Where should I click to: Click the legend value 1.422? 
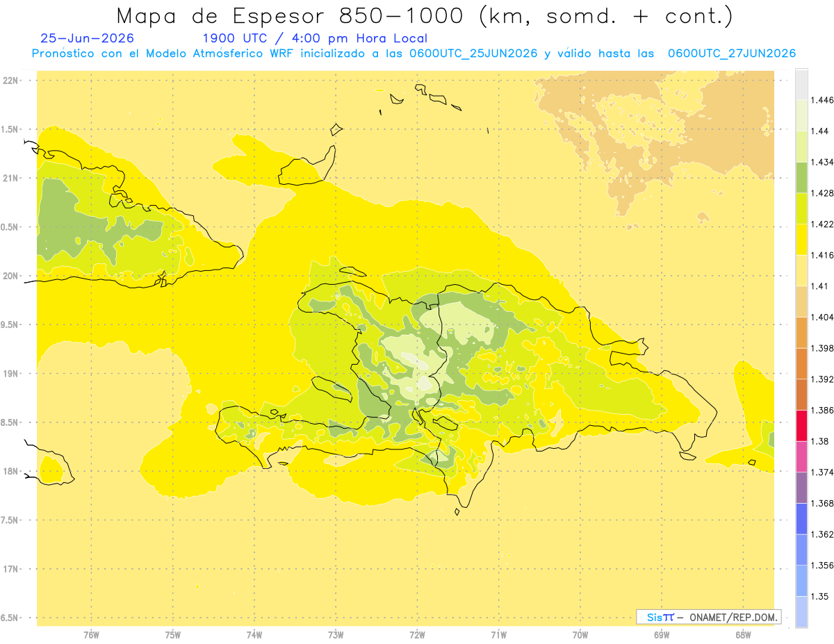(822, 224)
